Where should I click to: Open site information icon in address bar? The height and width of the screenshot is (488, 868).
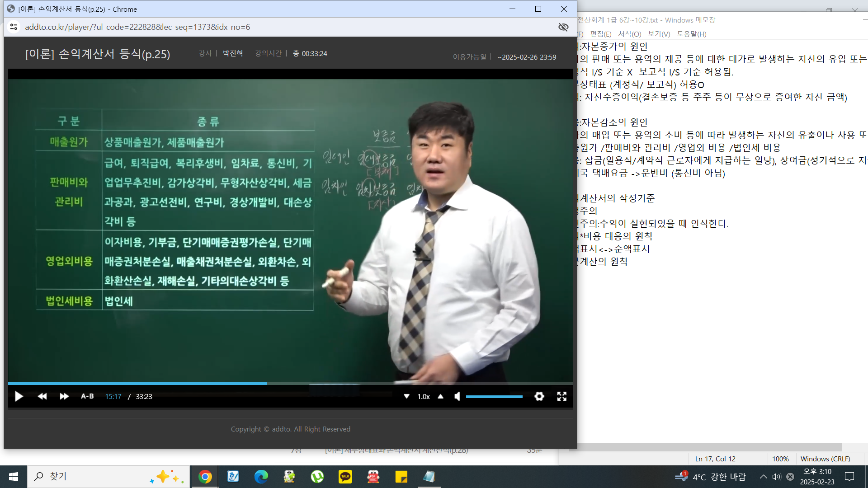click(14, 27)
